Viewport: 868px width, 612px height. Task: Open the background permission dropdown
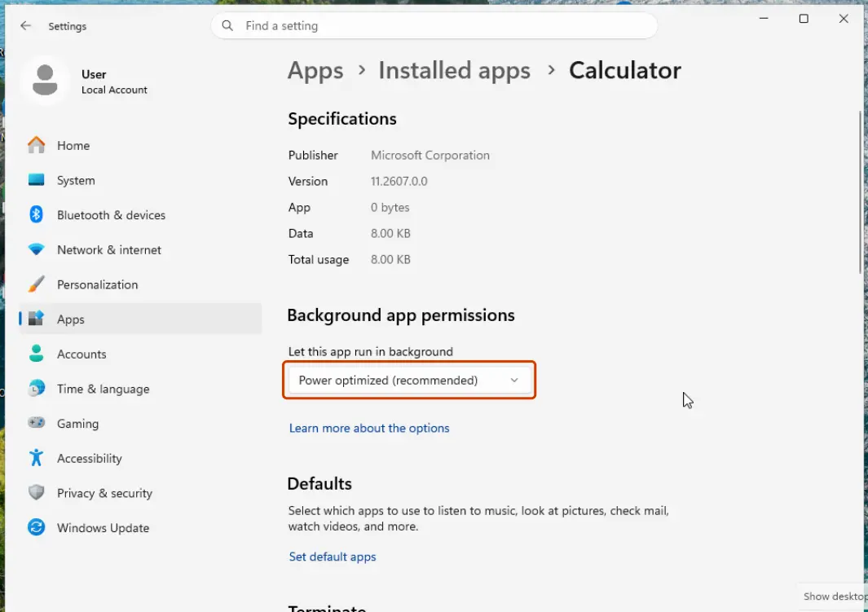[x=409, y=380]
